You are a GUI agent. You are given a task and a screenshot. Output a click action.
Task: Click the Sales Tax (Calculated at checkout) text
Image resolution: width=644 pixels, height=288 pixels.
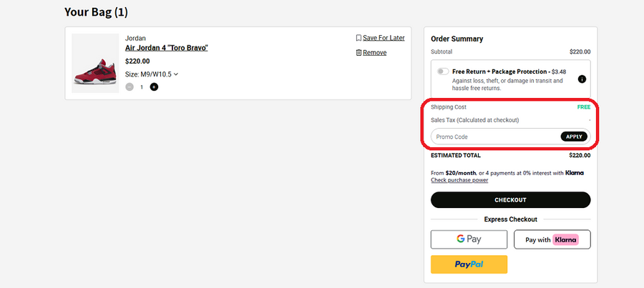tap(475, 120)
